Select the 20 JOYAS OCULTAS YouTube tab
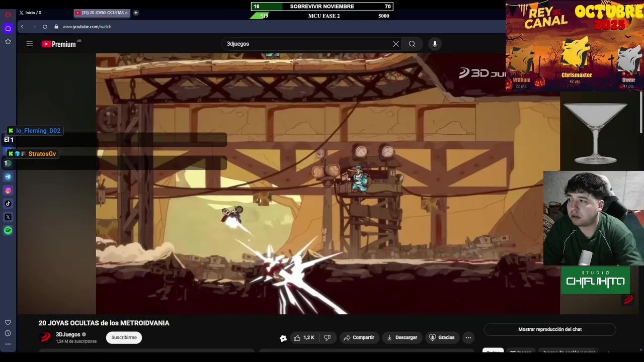 (x=102, y=13)
